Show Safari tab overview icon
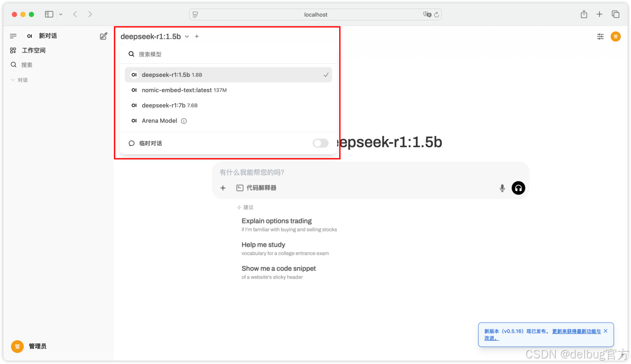The height and width of the screenshot is (364, 631). (x=615, y=14)
